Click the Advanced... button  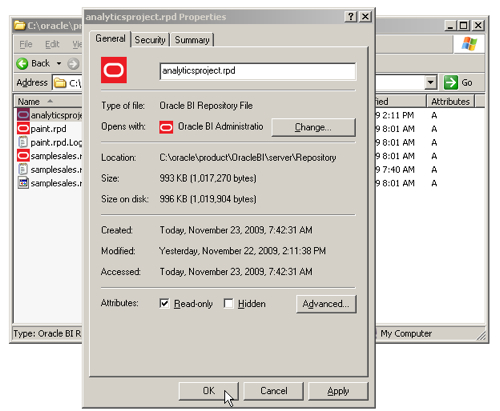[x=326, y=304]
